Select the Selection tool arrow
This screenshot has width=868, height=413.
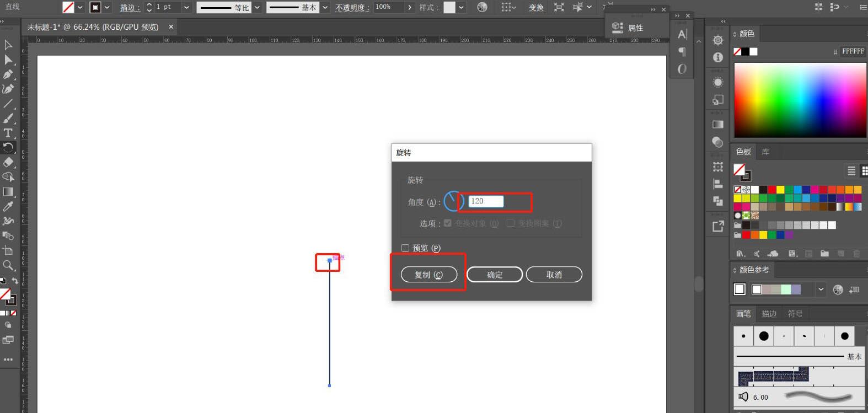[8, 45]
